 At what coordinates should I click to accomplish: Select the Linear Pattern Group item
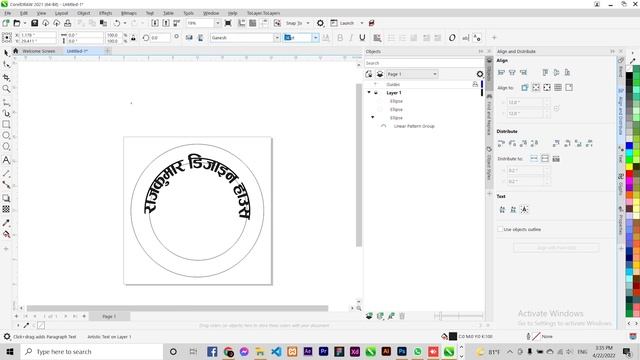coord(414,126)
